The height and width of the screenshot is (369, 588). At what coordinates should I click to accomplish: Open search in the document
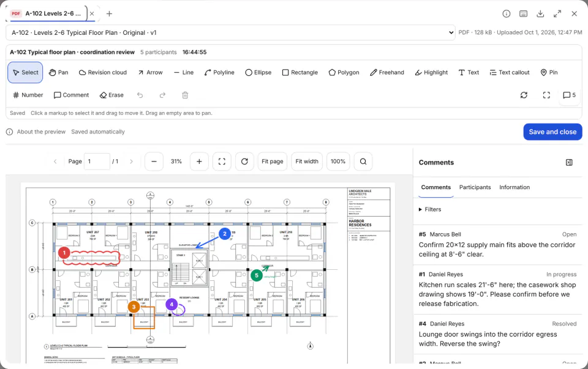pyautogui.click(x=363, y=162)
